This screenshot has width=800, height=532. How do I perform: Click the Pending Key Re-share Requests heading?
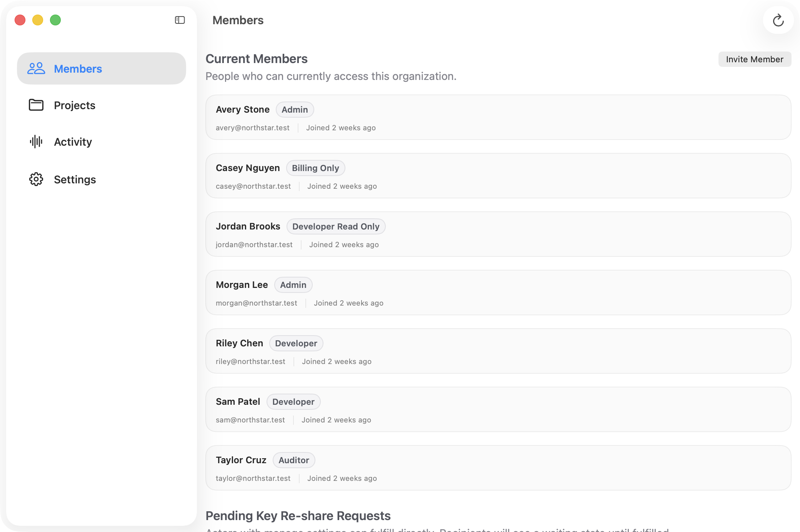coord(298,515)
